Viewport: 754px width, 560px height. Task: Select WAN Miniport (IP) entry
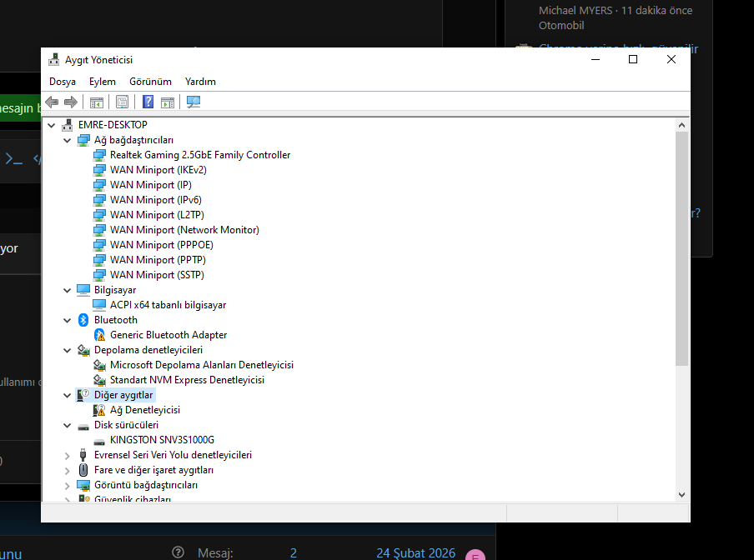click(x=150, y=185)
